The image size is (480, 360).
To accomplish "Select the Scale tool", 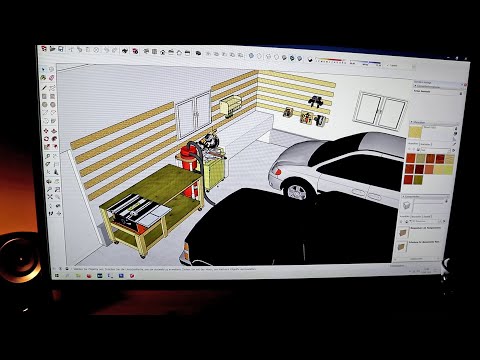I will [47, 147].
